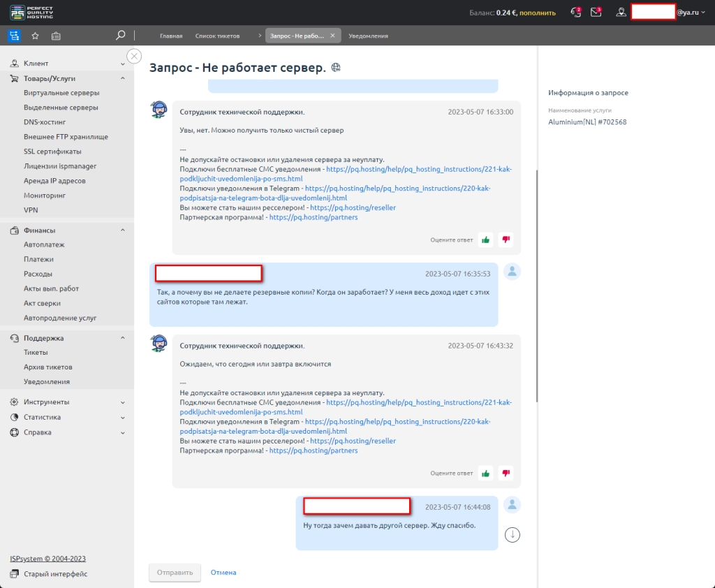
Task: Click the Справка lifebuoy icon
Action: 15,432
